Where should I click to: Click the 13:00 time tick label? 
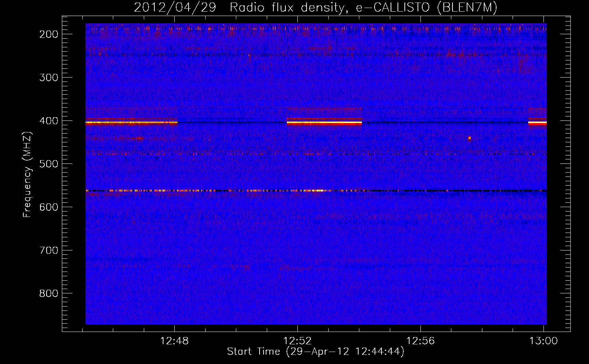click(543, 341)
